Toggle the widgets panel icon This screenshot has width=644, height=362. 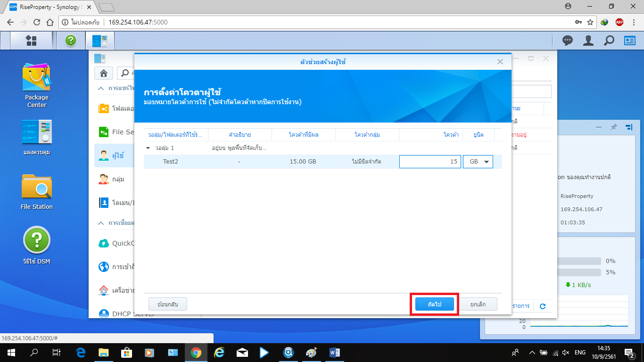click(x=630, y=41)
